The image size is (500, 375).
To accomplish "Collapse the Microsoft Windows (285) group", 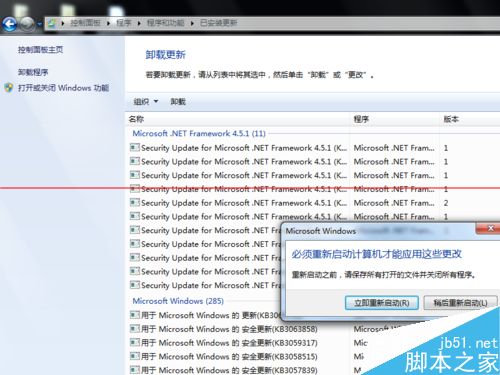I will [178, 301].
